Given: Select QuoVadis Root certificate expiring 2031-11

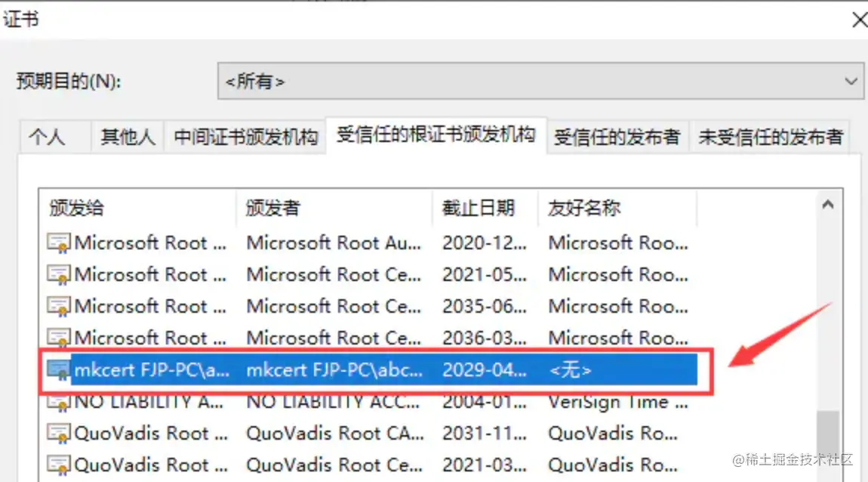Looking at the screenshot, I should pyautogui.click(x=151, y=433).
